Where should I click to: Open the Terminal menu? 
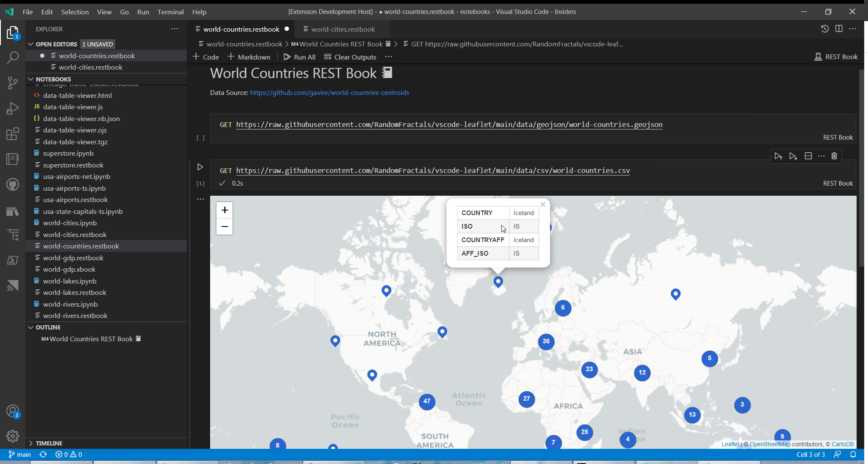point(170,12)
